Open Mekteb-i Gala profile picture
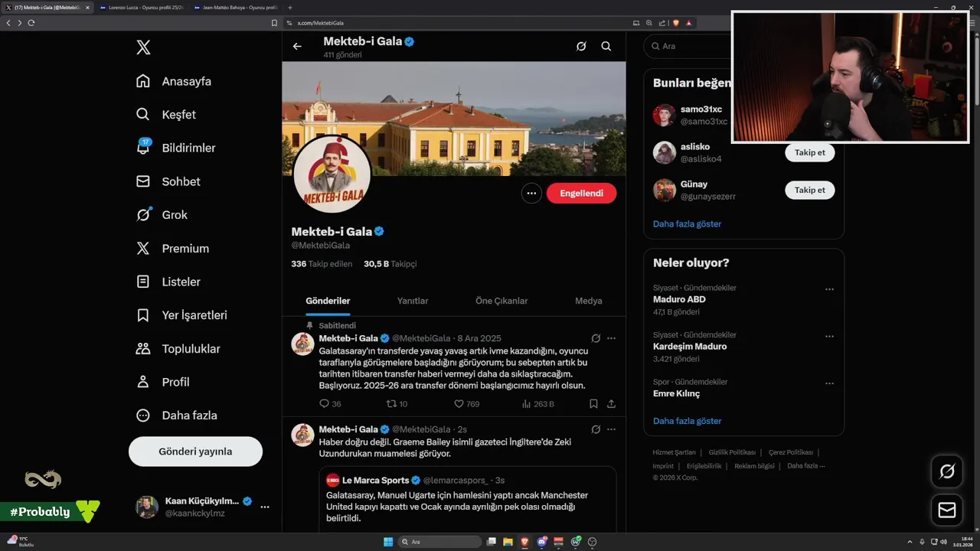The height and width of the screenshot is (551, 980). tap(332, 174)
